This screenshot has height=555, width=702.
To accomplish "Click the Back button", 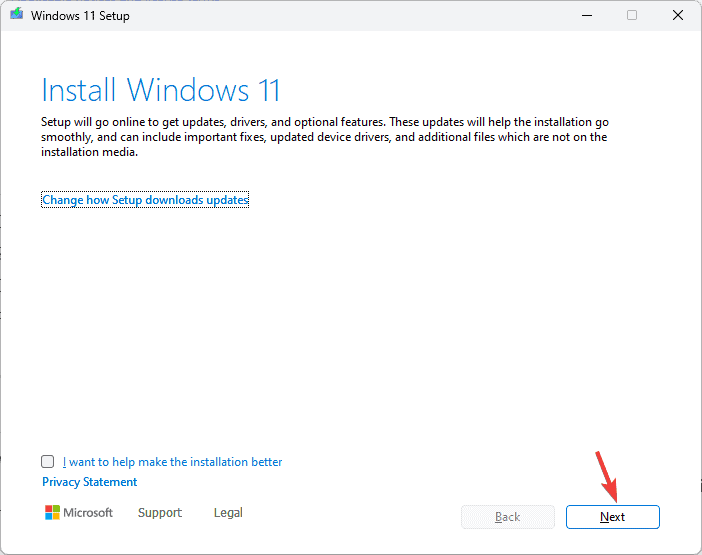I will tap(508, 517).
